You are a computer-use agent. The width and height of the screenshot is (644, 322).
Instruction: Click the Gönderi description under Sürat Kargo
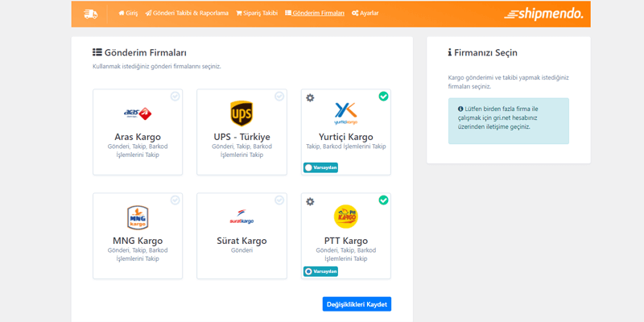(242, 250)
